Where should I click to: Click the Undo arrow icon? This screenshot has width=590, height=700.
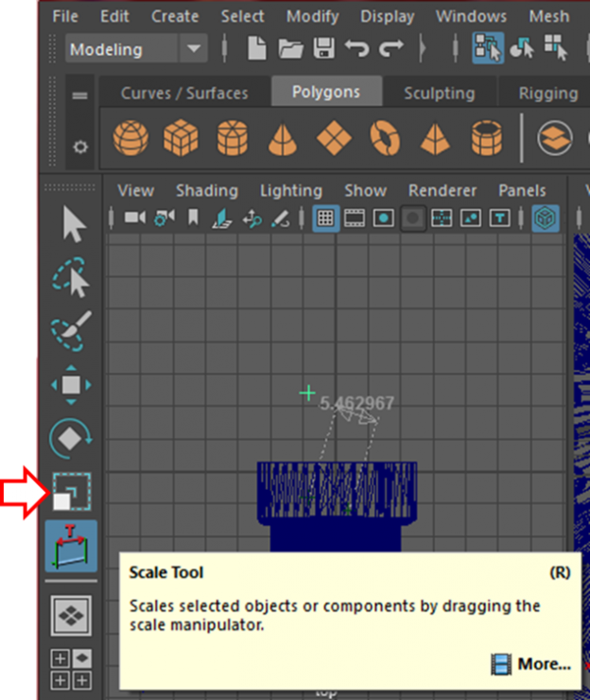click(357, 47)
